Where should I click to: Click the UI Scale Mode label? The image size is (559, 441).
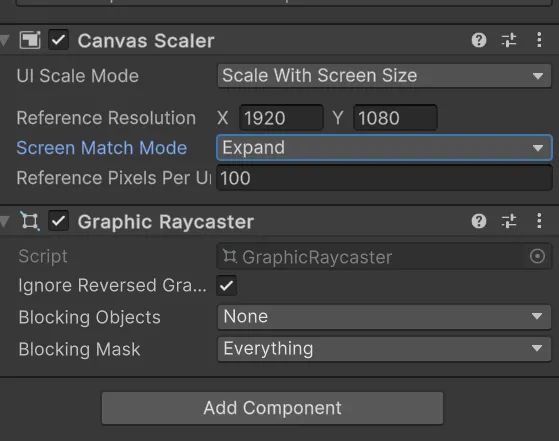[x=78, y=76]
